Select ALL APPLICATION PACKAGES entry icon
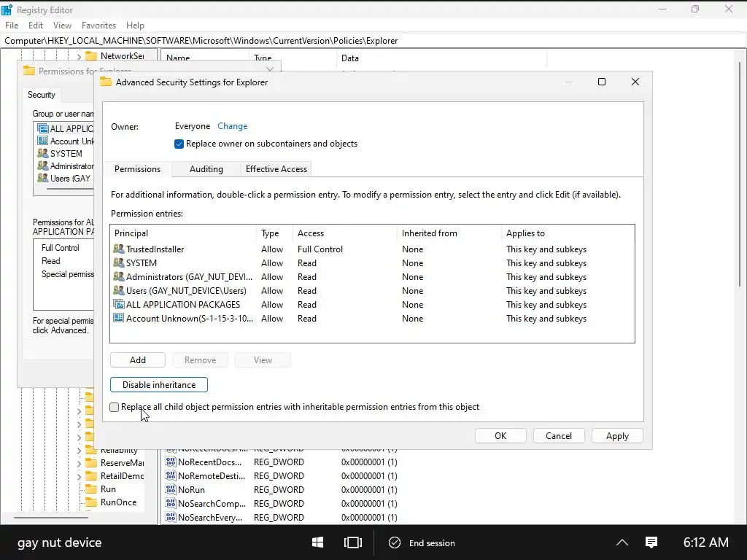 click(x=119, y=304)
